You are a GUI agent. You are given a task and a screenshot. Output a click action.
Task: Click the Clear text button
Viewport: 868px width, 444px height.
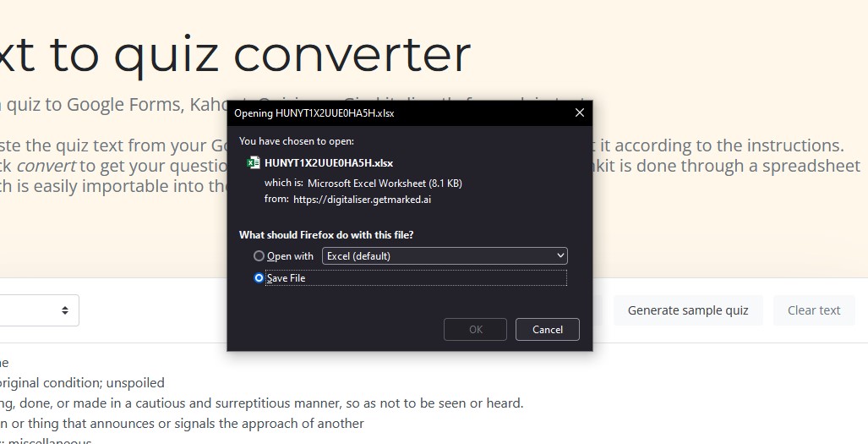coord(814,310)
